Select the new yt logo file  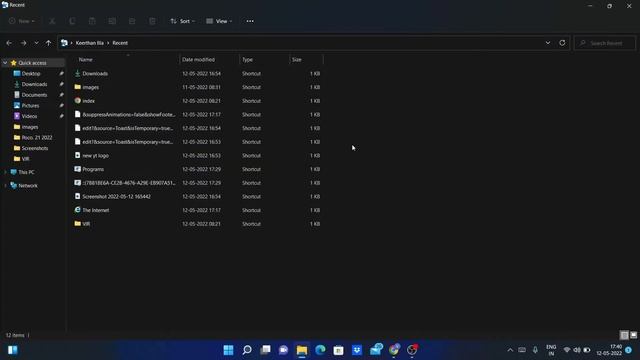click(95, 156)
